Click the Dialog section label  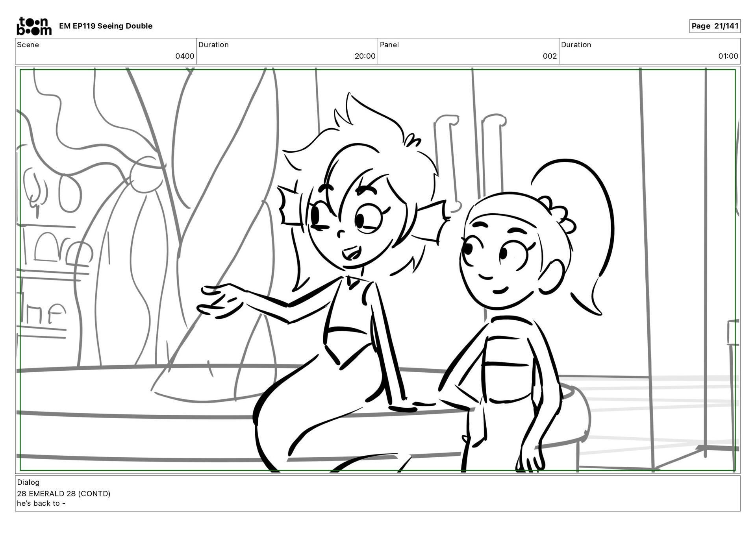(x=28, y=482)
